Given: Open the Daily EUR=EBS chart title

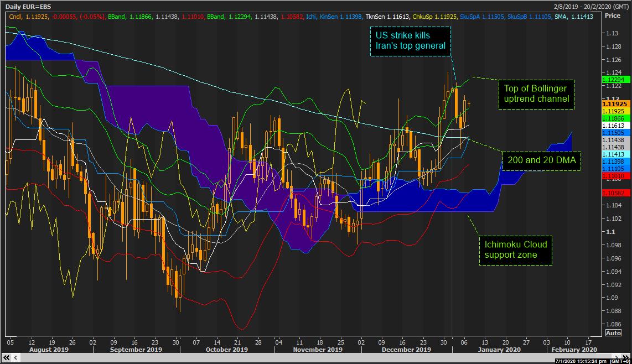Looking at the screenshot, I should tap(28, 6).
